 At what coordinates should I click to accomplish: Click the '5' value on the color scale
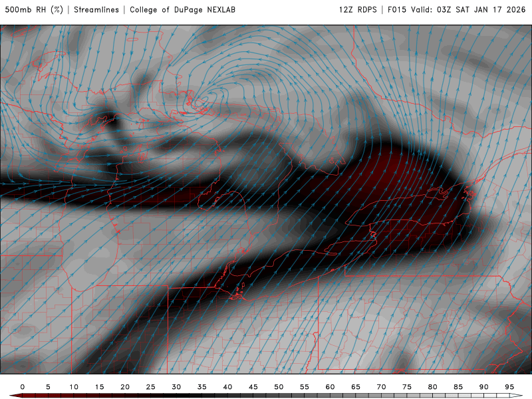point(48,387)
